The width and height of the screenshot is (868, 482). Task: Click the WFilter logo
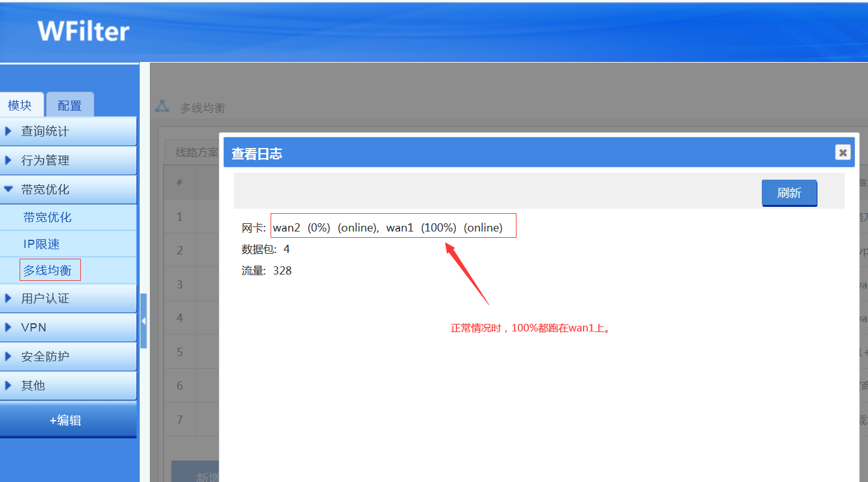coord(83,31)
